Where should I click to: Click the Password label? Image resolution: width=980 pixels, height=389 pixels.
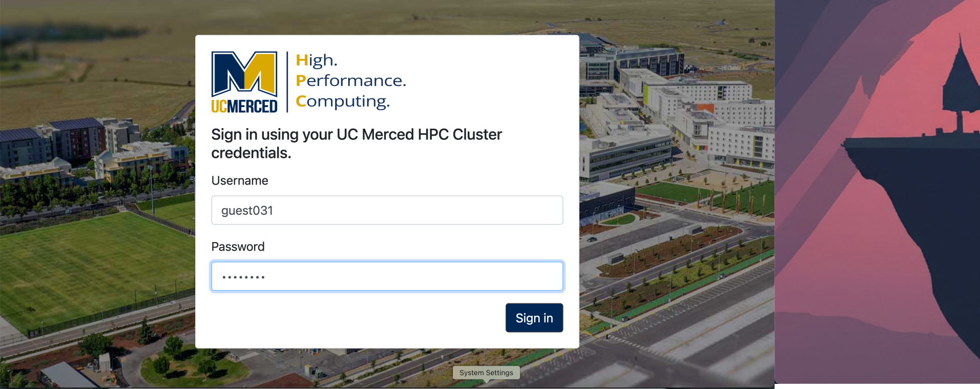[x=238, y=247]
